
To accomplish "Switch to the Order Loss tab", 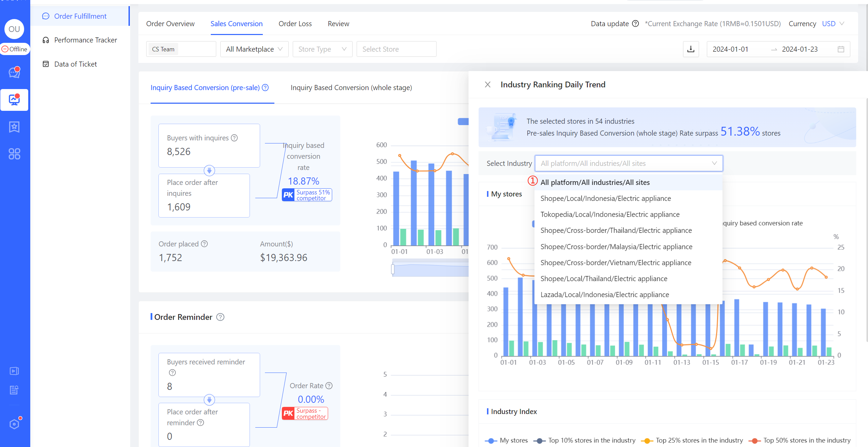I will coord(295,24).
